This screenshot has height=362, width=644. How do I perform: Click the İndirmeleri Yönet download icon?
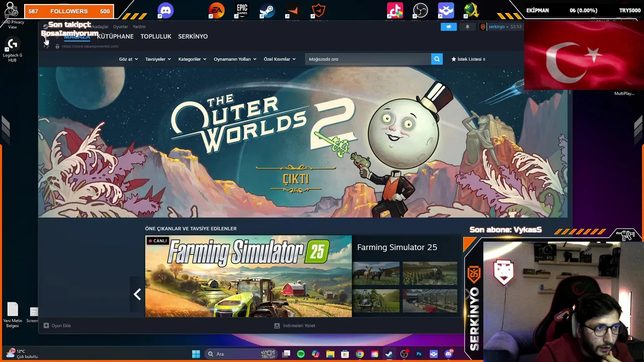pyautogui.click(x=277, y=325)
